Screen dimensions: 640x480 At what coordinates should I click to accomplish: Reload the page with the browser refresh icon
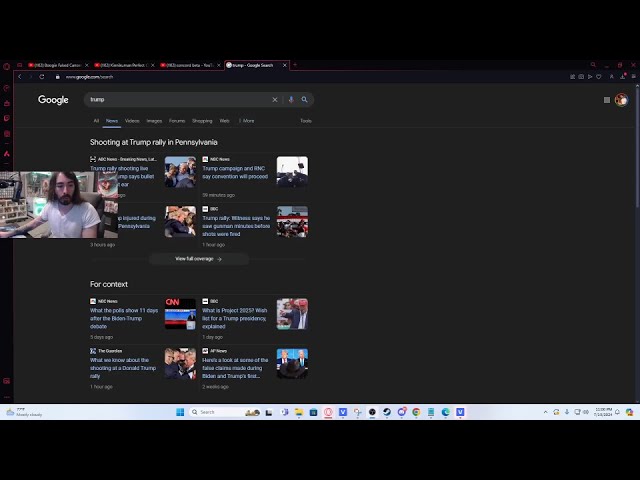[41, 77]
